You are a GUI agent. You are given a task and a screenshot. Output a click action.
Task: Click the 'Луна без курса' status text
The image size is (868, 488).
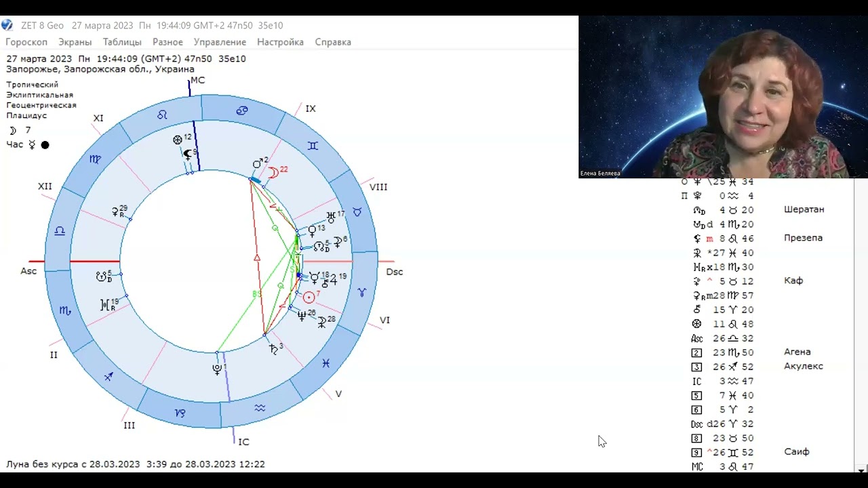pos(136,464)
